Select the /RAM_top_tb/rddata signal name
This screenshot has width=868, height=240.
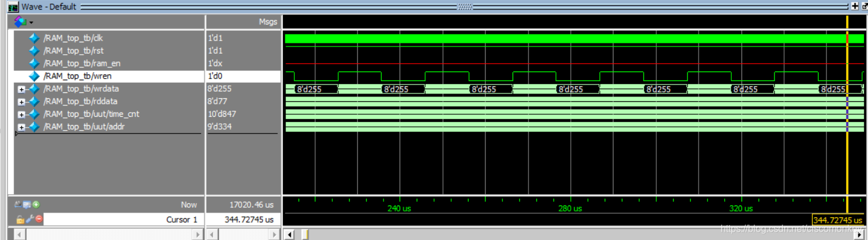[80, 101]
